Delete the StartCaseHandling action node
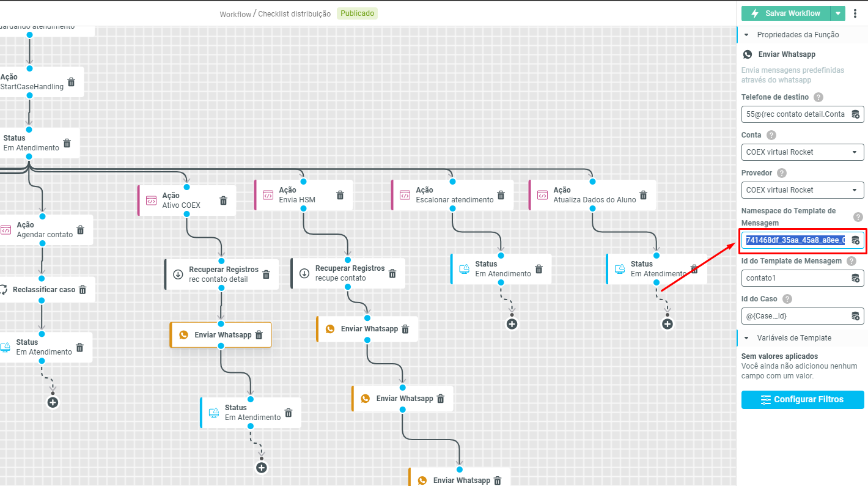868x486 pixels. (x=71, y=82)
